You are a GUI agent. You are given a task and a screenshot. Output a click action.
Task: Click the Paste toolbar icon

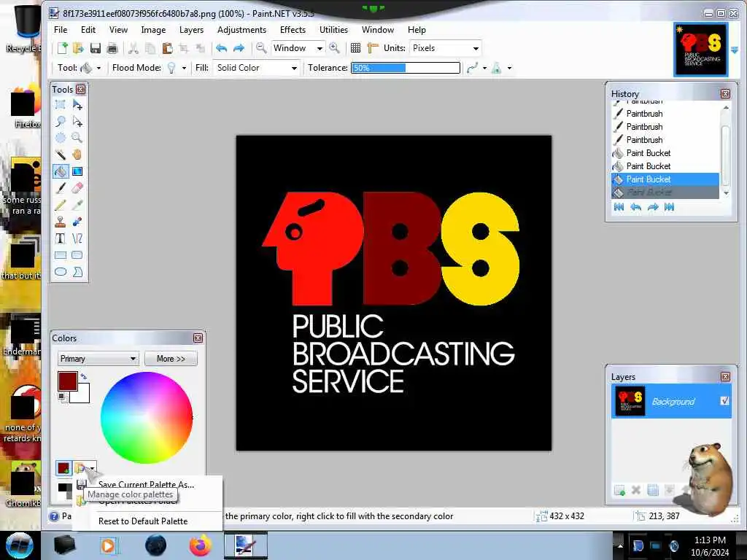tap(167, 48)
